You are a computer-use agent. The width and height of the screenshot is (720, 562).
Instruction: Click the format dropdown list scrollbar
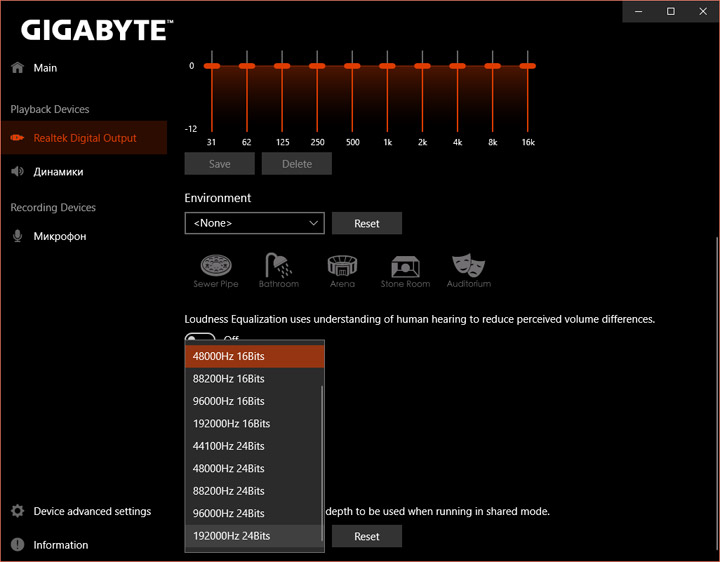click(x=322, y=463)
